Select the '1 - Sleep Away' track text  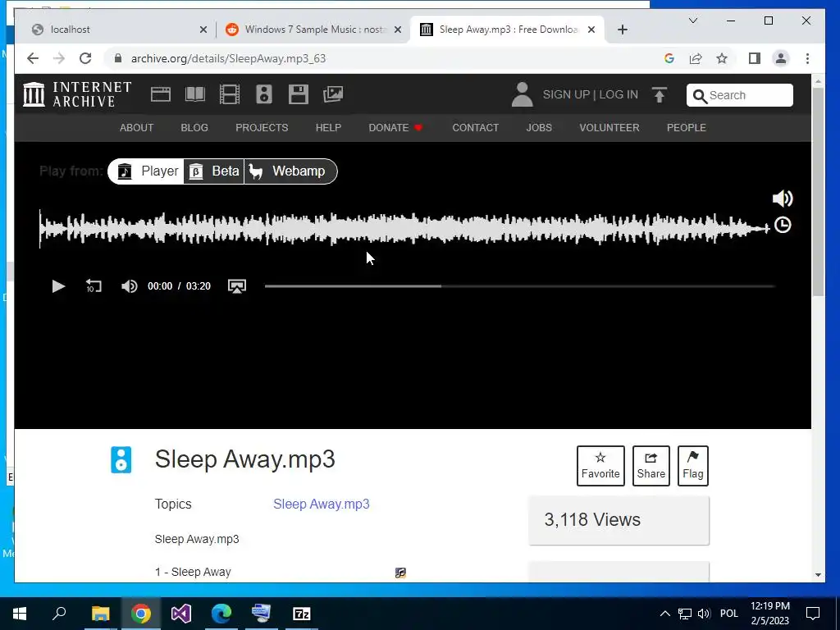(193, 572)
